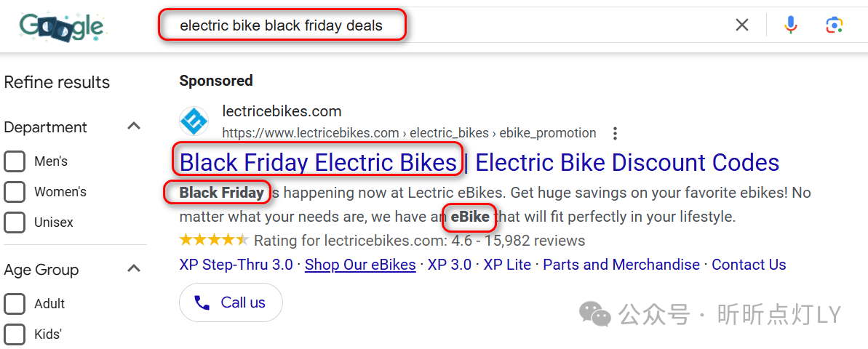Select the Kids' age group checkbox
868x349 pixels.
[x=15, y=334]
